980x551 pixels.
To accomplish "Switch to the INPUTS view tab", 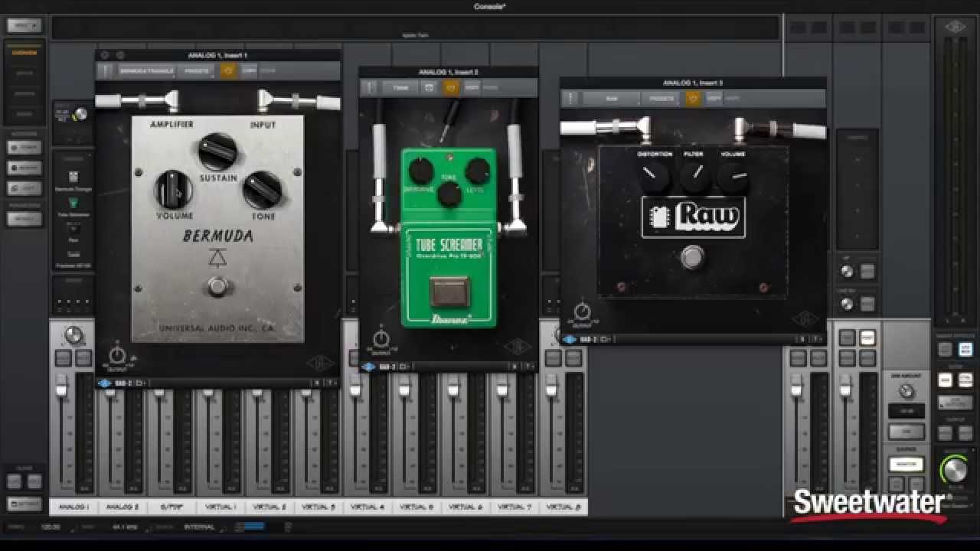I will point(24,73).
